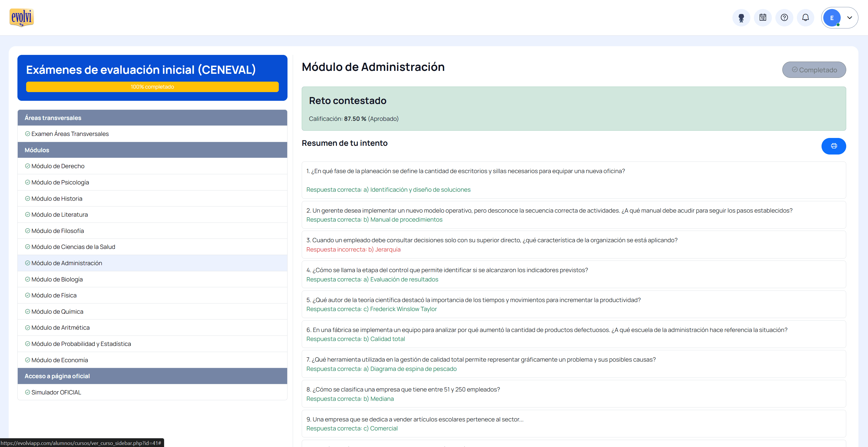Click question 9 answer Comercial
The image size is (868, 447).
(352, 428)
